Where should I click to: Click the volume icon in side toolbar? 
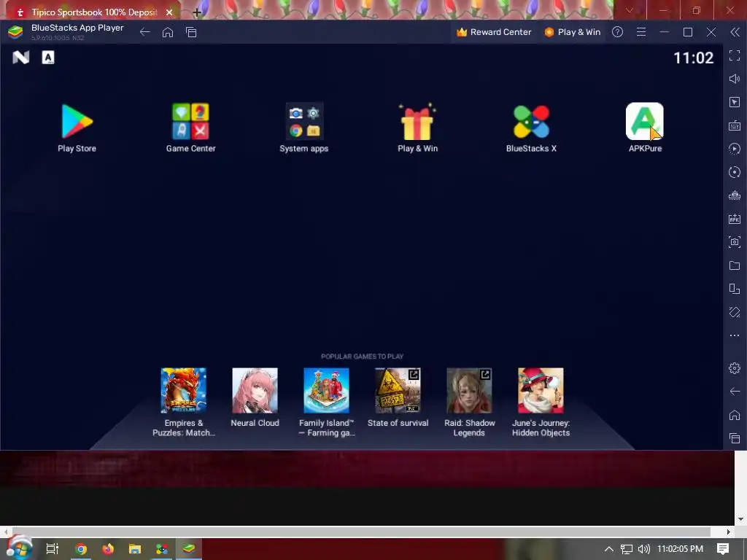point(735,79)
